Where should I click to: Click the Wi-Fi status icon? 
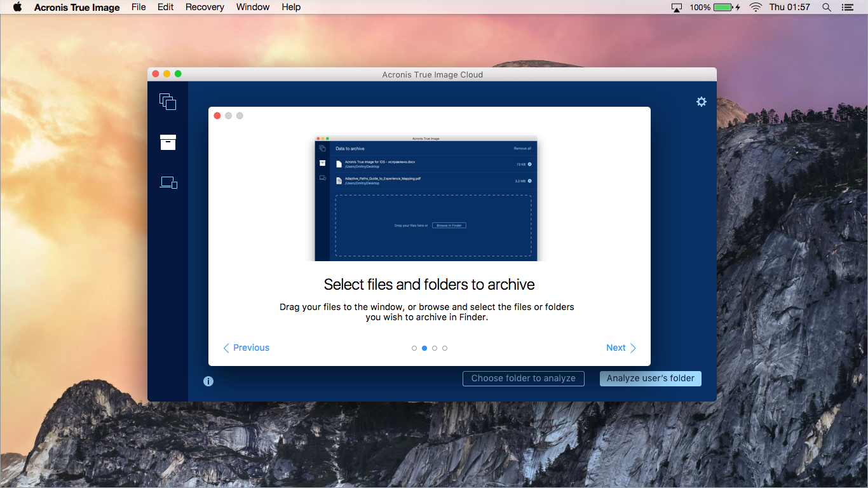point(756,7)
